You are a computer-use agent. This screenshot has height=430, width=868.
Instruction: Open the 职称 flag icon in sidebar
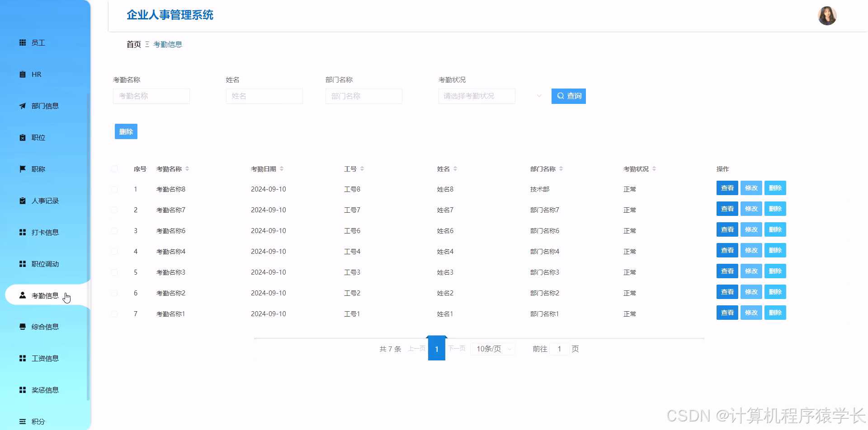23,169
